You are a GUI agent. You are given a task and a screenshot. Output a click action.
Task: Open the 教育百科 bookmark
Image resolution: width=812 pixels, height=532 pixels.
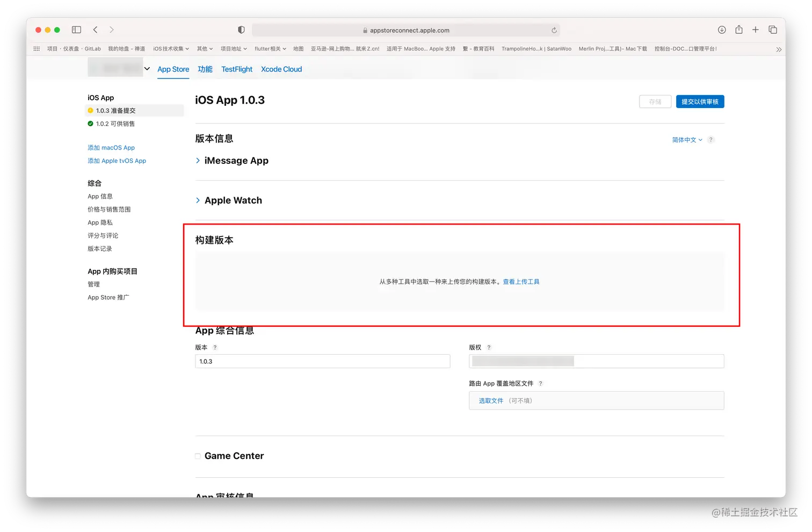(479, 48)
